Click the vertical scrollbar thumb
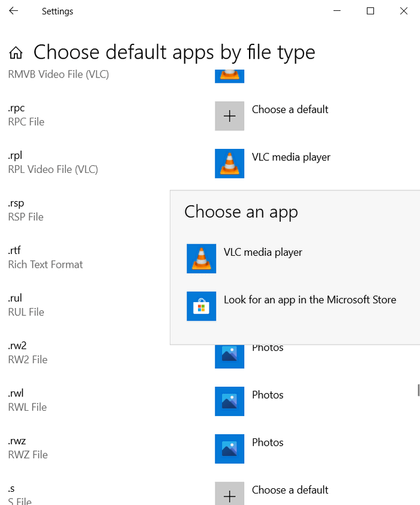The image size is (420, 505). coord(418,390)
